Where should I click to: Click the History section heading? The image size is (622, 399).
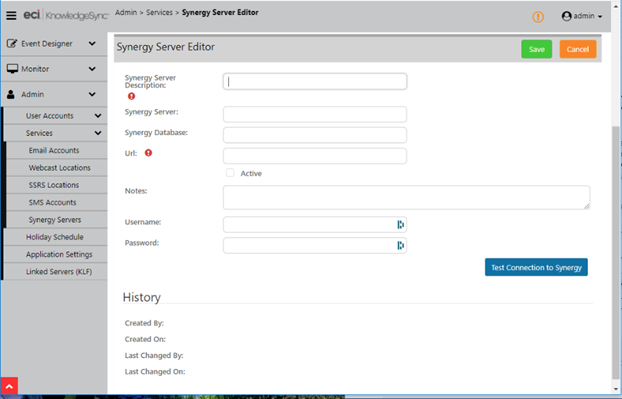pos(142,297)
